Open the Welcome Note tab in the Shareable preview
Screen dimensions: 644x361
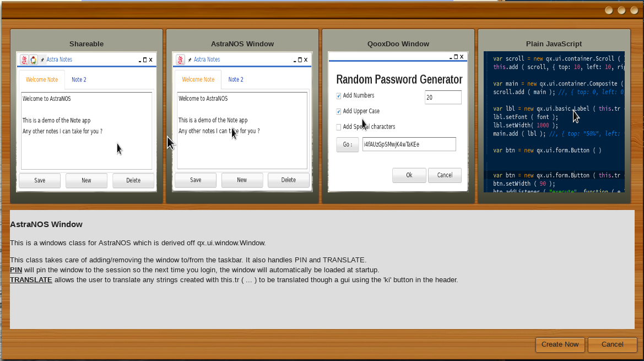coord(42,80)
